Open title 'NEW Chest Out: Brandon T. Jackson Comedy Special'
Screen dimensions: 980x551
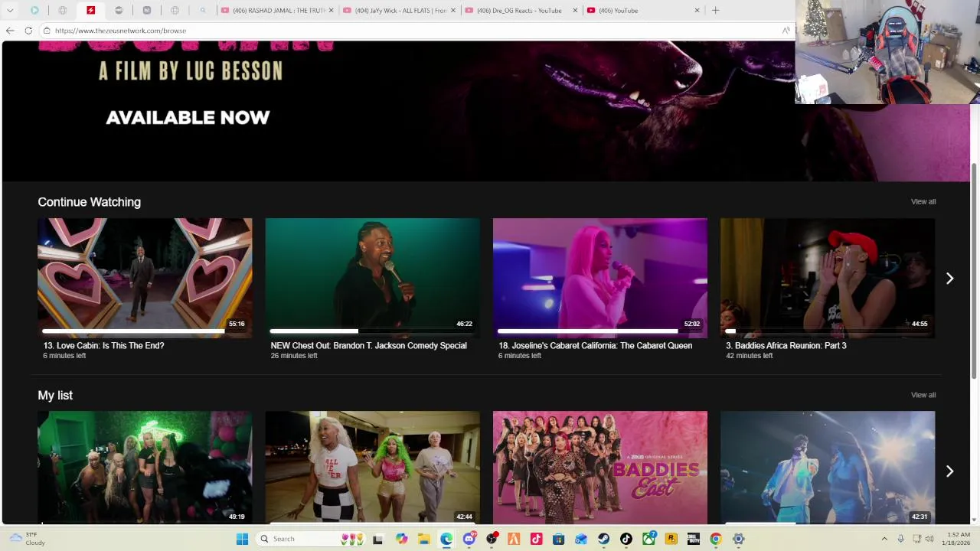tap(368, 346)
